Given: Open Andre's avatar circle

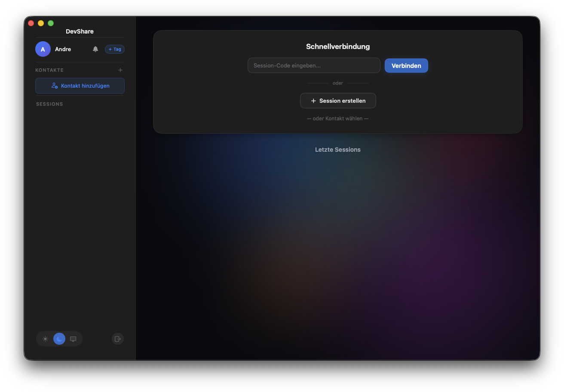Looking at the screenshot, I should (x=43, y=49).
